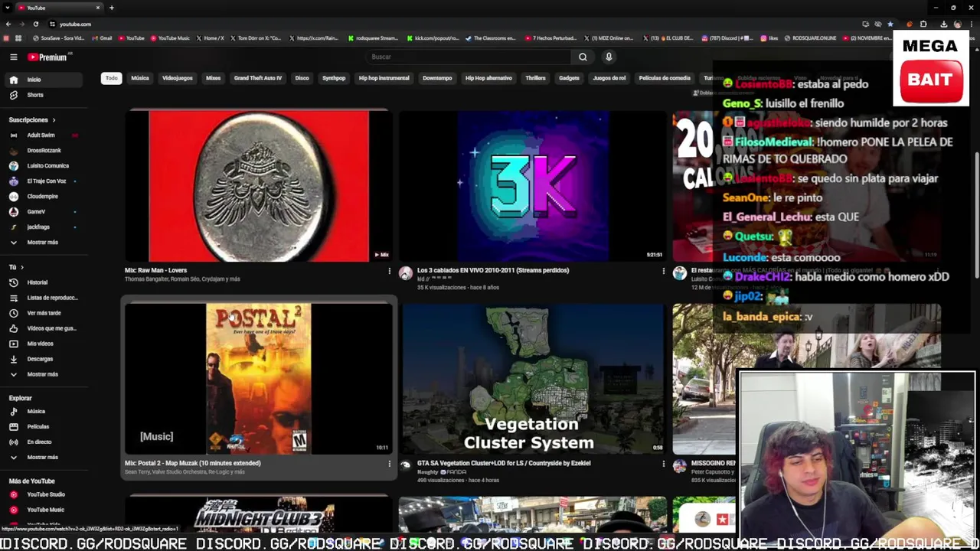Select the Videojuegos filter chip
This screenshot has width=980, height=551.
pyautogui.click(x=178, y=78)
